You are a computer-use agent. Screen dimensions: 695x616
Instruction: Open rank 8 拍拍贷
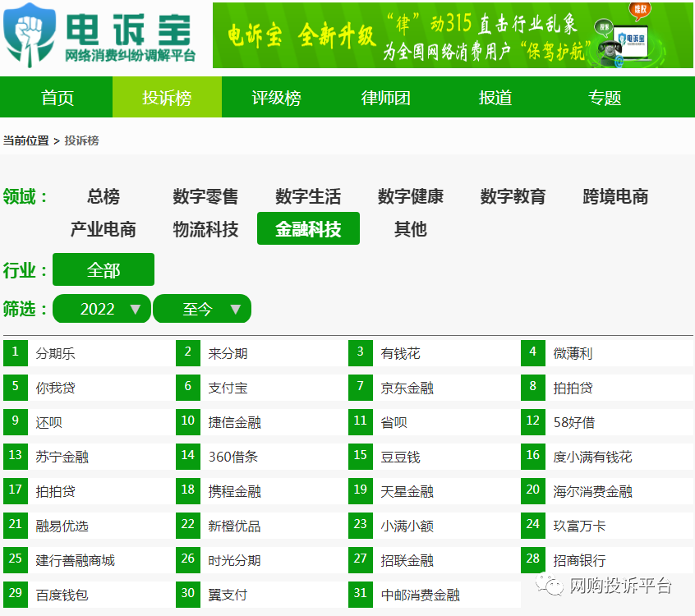[x=605, y=388]
